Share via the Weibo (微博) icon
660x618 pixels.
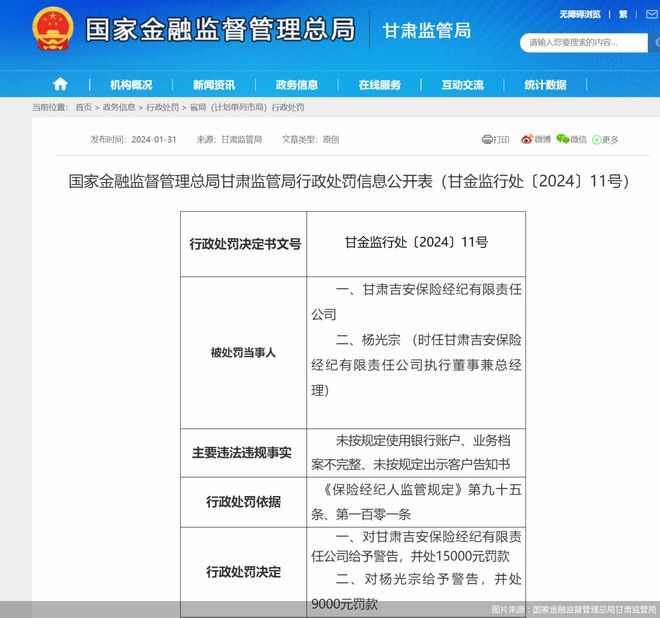point(535,139)
